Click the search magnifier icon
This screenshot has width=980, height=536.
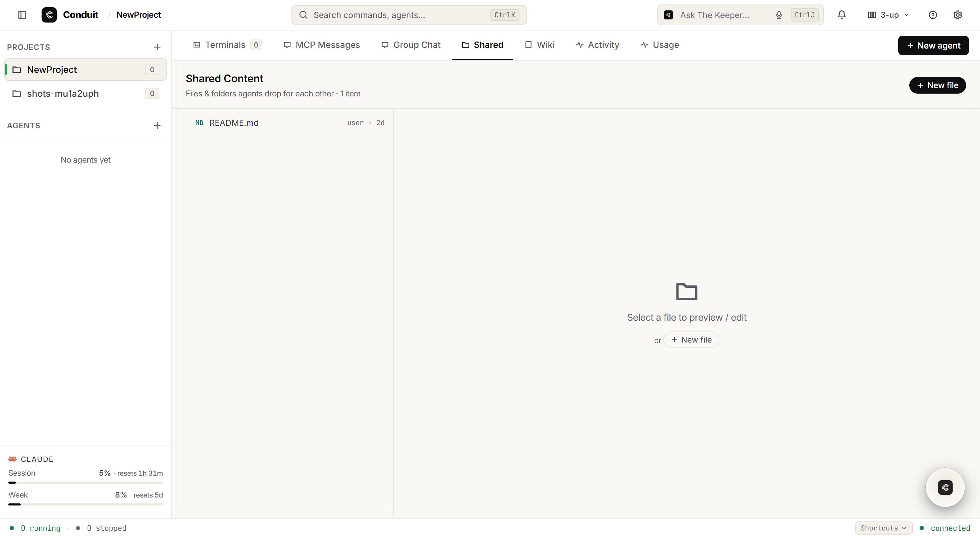point(303,15)
